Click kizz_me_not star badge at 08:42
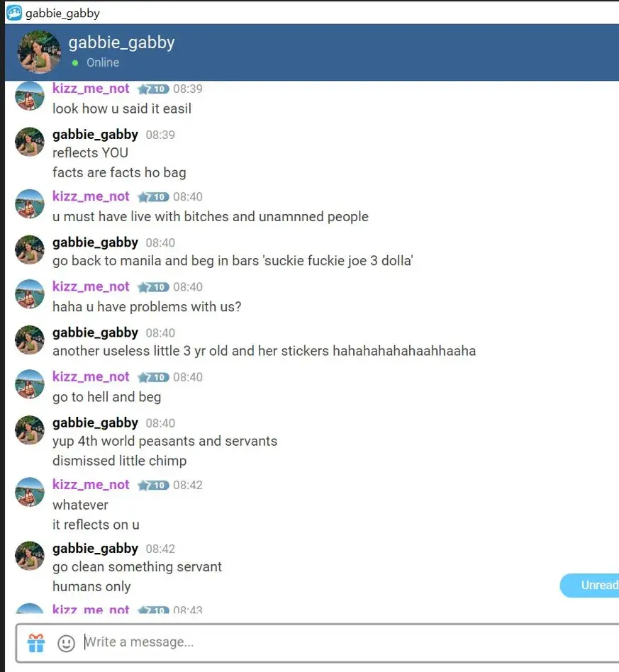The width and height of the screenshot is (619, 672). (x=153, y=485)
